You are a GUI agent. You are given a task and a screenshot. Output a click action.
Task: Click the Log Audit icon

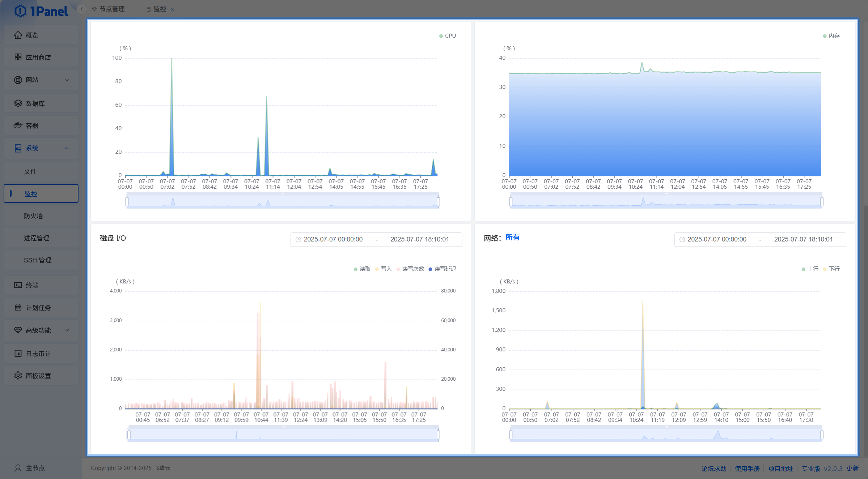[x=18, y=354]
